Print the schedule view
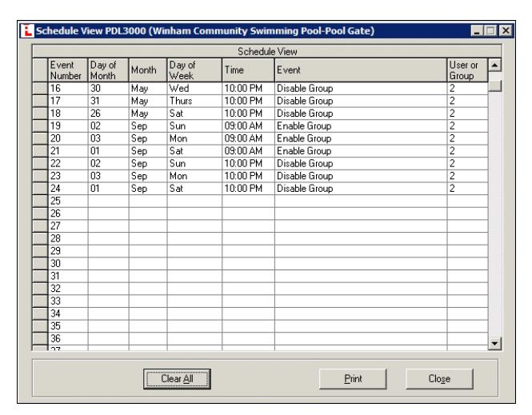532x415 pixels. pos(353,379)
